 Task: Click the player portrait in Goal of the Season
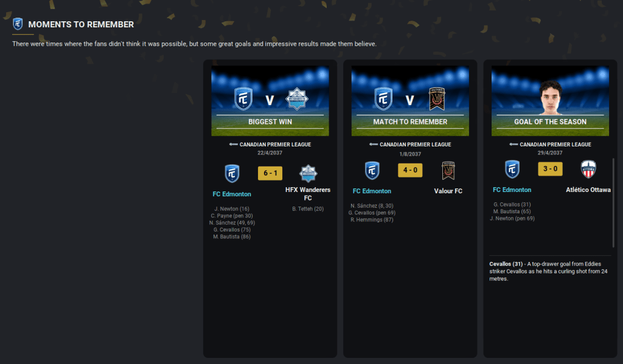click(x=550, y=98)
